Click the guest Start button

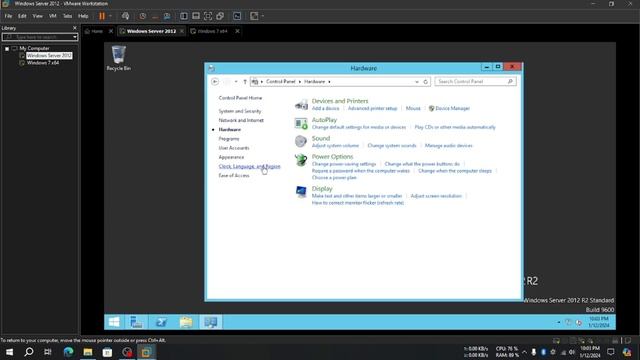coord(114,322)
